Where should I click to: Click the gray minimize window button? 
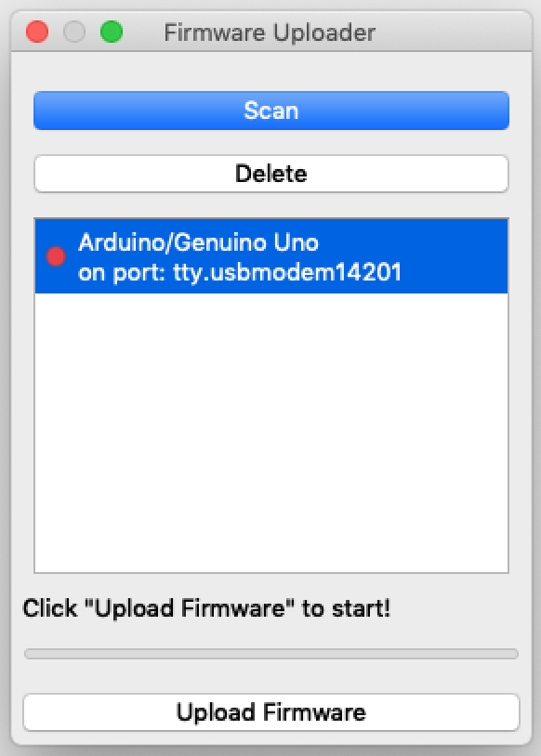click(74, 33)
